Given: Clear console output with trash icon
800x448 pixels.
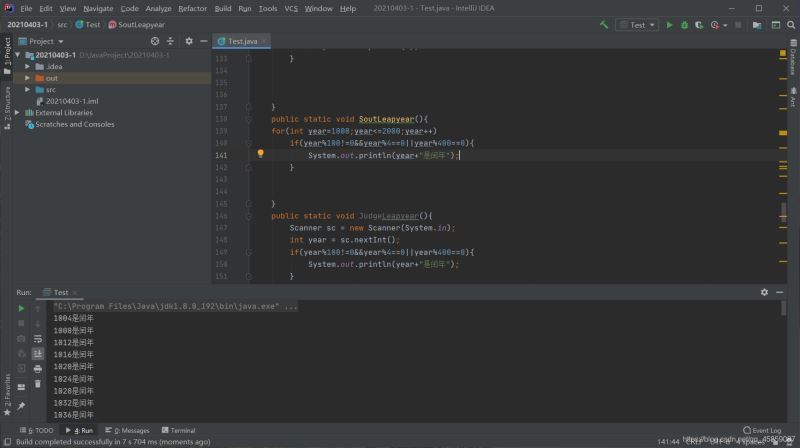Looking at the screenshot, I should [38, 383].
